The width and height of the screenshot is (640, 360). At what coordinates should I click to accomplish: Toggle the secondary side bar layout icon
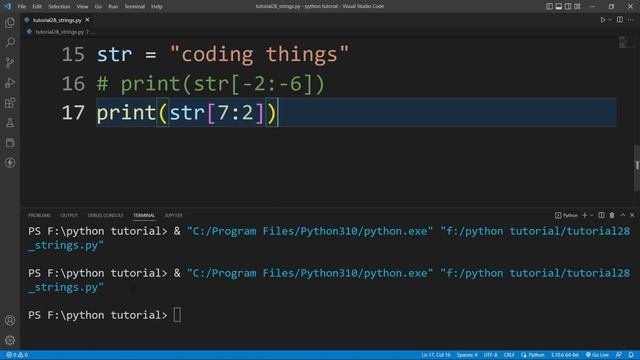568,6
